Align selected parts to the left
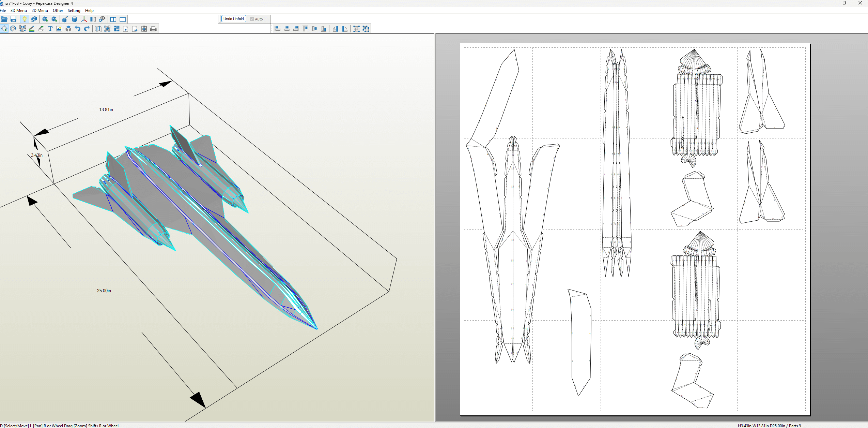Image resolution: width=868 pixels, height=428 pixels. 277,29
